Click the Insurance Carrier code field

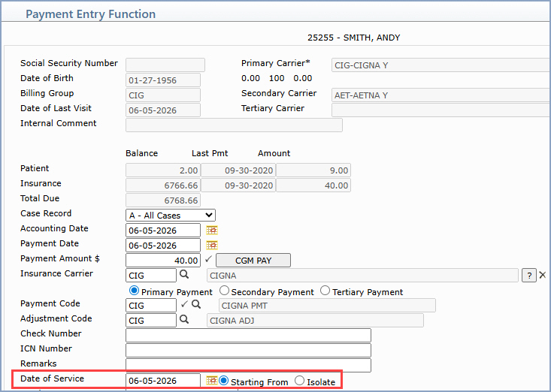tap(151, 276)
